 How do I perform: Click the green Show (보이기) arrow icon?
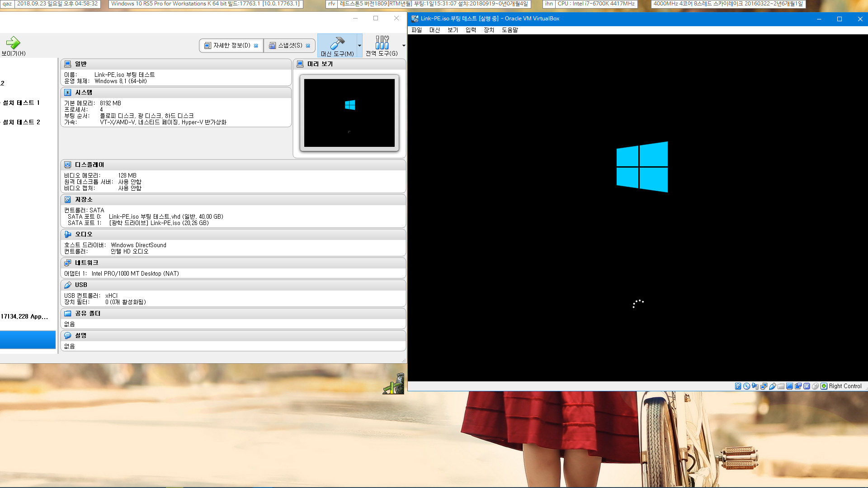click(13, 43)
